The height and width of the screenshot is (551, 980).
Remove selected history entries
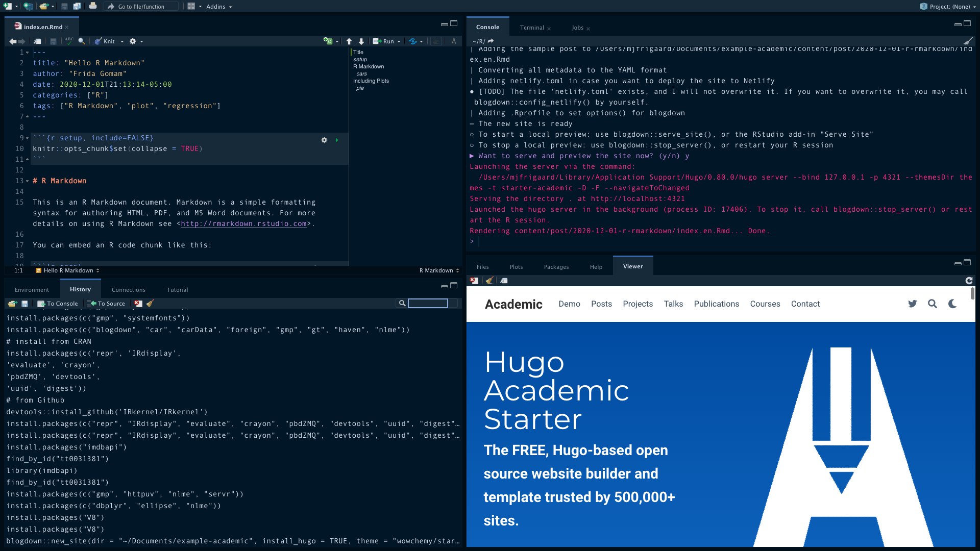138,304
